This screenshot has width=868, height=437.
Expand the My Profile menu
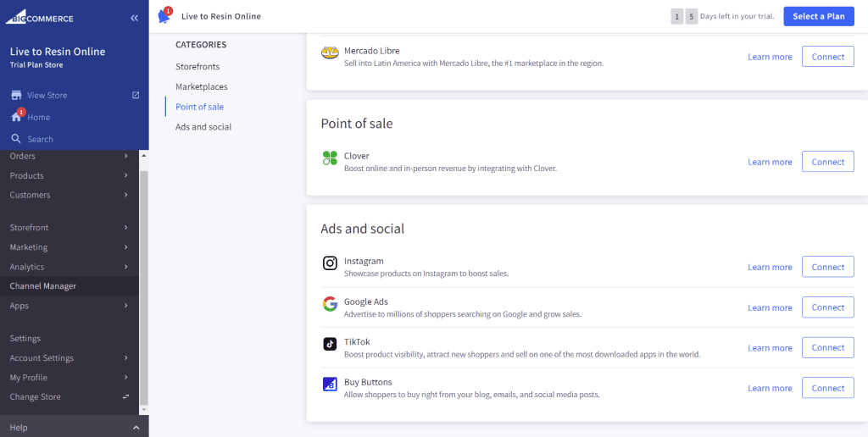126,377
